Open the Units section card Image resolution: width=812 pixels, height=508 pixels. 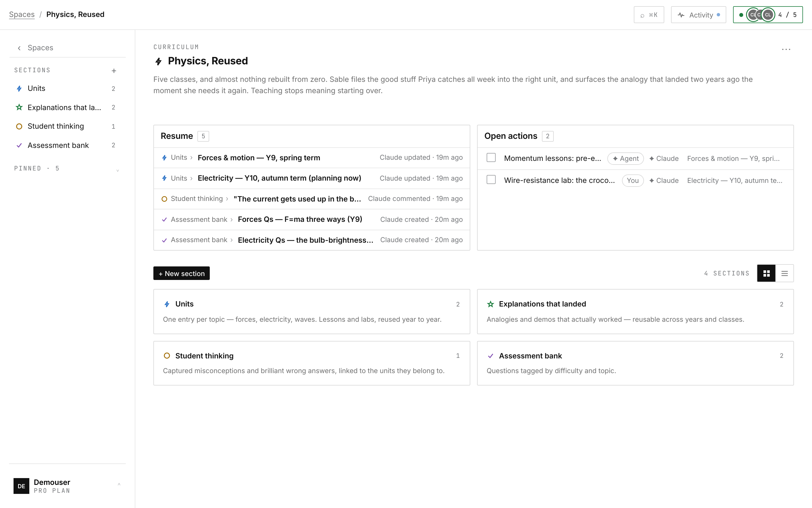(x=312, y=312)
